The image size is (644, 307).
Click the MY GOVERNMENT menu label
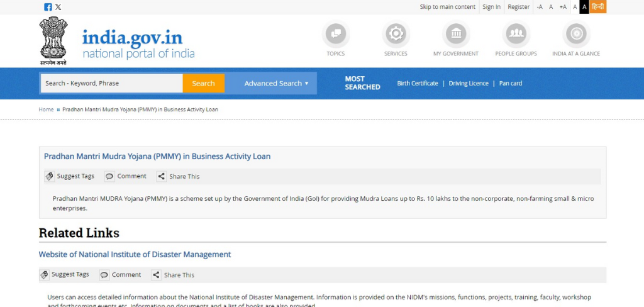click(x=456, y=54)
